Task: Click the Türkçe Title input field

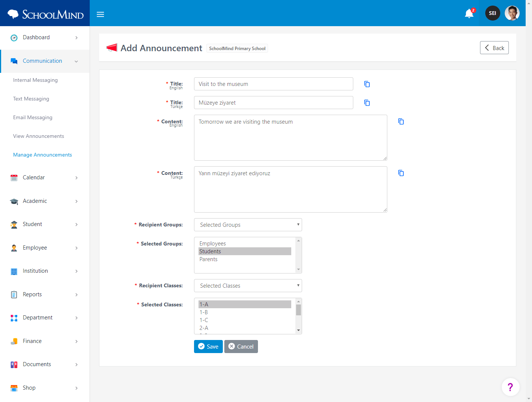Action: [x=273, y=103]
